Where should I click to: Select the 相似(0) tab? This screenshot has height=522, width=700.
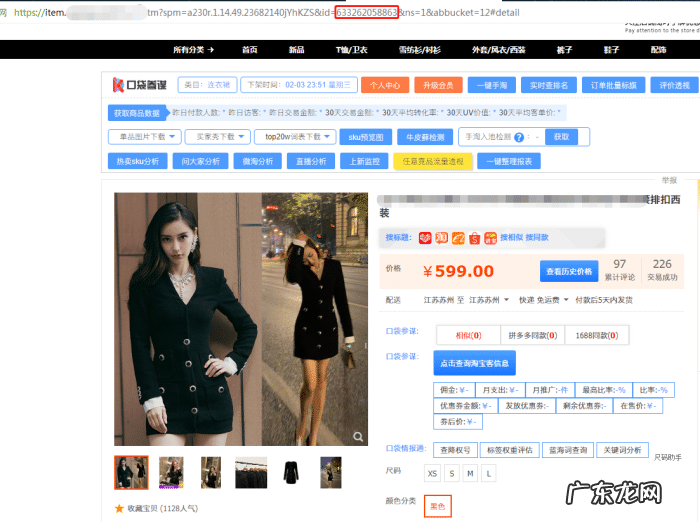coord(468,335)
